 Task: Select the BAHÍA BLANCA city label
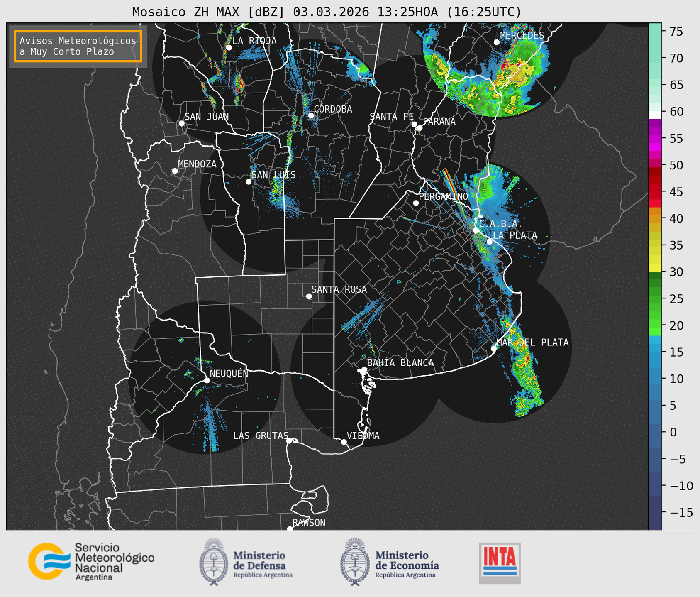tap(400, 363)
